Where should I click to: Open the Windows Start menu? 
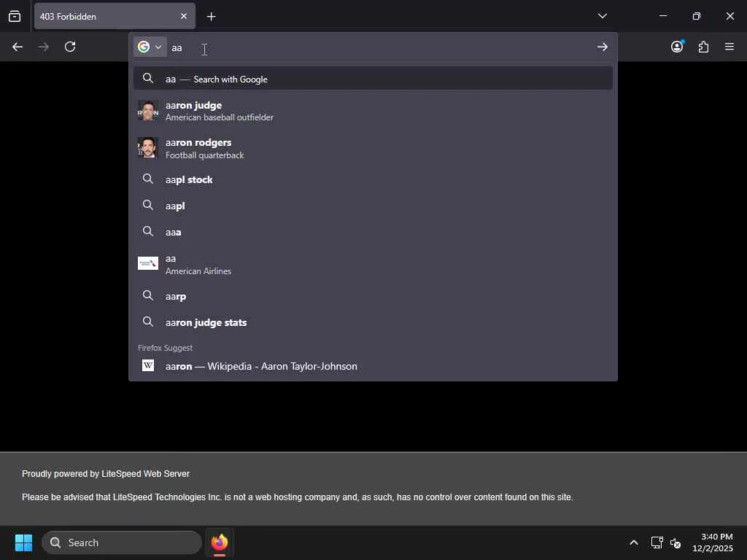tap(23, 542)
